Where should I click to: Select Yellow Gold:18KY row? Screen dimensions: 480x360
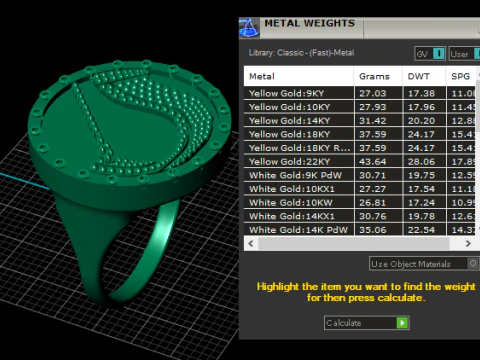(359, 134)
